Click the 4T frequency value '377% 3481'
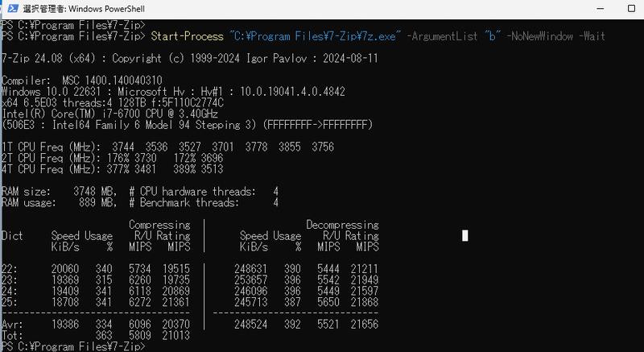 (x=132, y=169)
